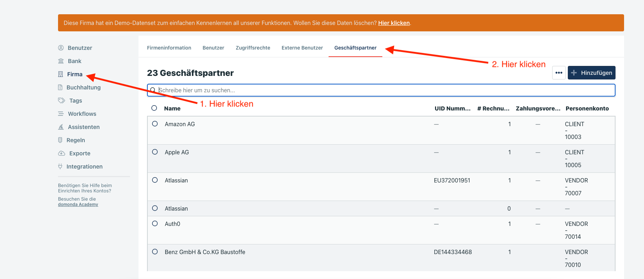The height and width of the screenshot is (279, 644).
Task: Sort by the UID Nummer column header
Action: coord(452,108)
